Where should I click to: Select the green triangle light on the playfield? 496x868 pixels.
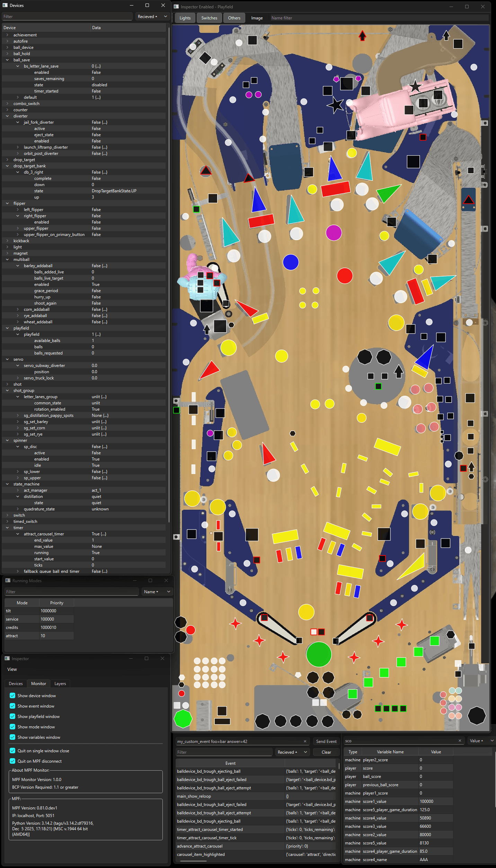click(x=388, y=193)
